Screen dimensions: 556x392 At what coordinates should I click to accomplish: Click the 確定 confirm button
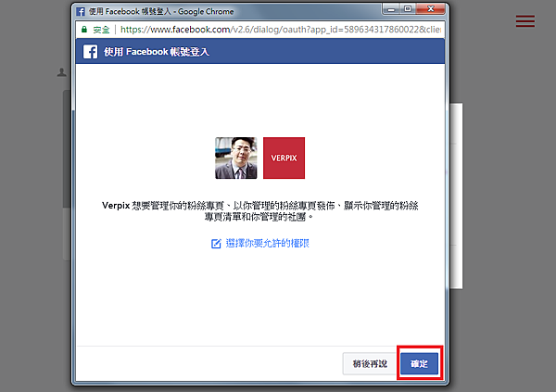tap(419, 363)
